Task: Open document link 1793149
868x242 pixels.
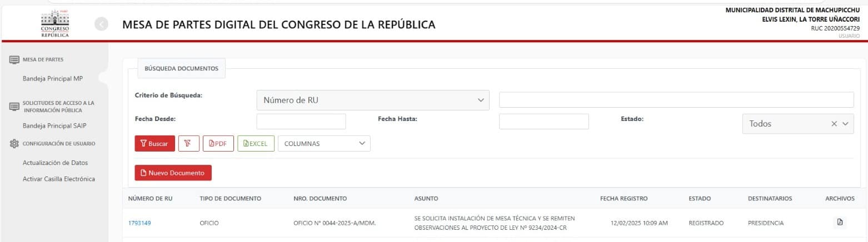Action: coord(139,223)
